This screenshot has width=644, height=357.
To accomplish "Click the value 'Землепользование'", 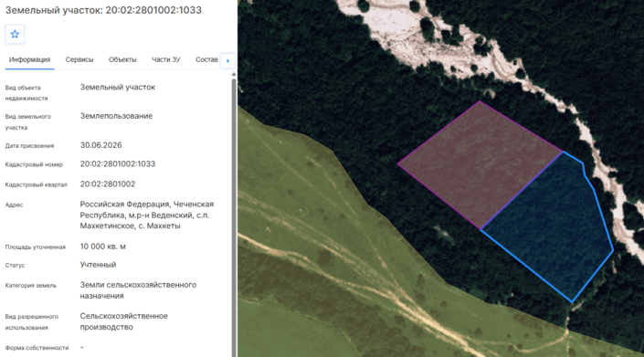I will [116, 116].
